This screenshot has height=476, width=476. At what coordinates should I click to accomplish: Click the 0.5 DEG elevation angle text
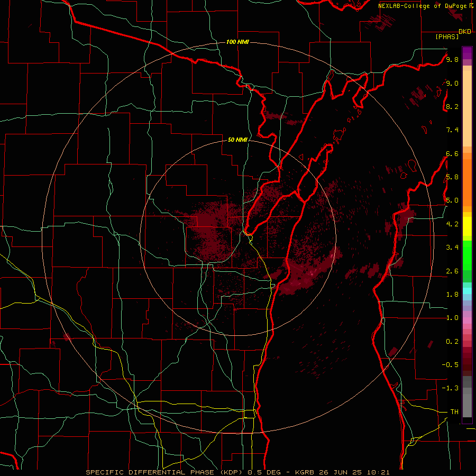tap(263, 472)
